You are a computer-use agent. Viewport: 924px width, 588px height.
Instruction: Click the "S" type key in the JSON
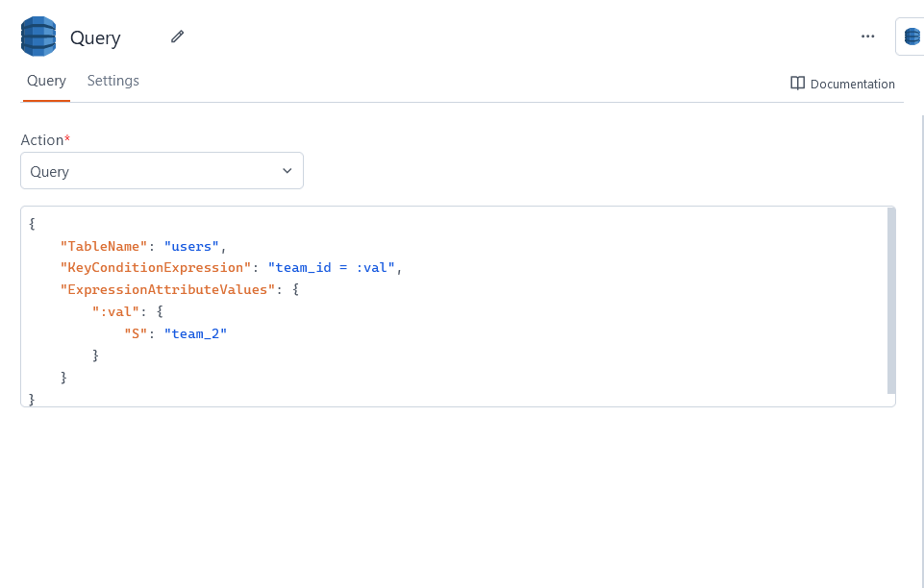pyautogui.click(x=135, y=333)
